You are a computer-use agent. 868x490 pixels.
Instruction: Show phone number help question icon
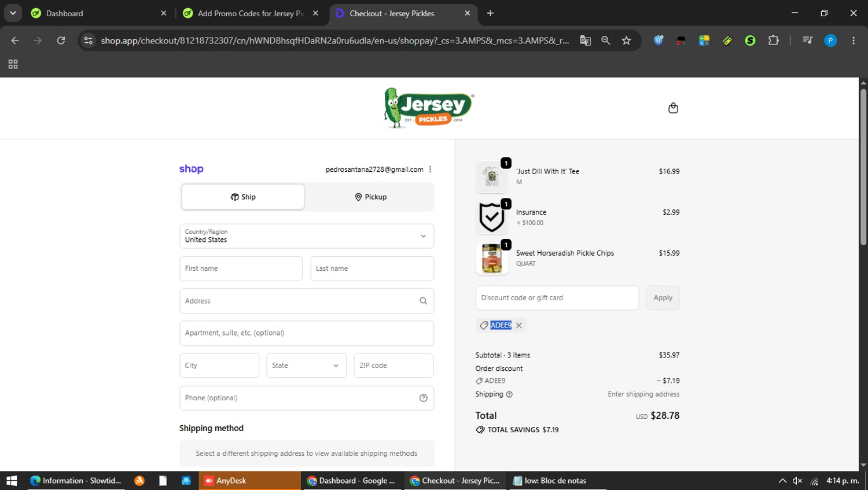pyautogui.click(x=423, y=398)
